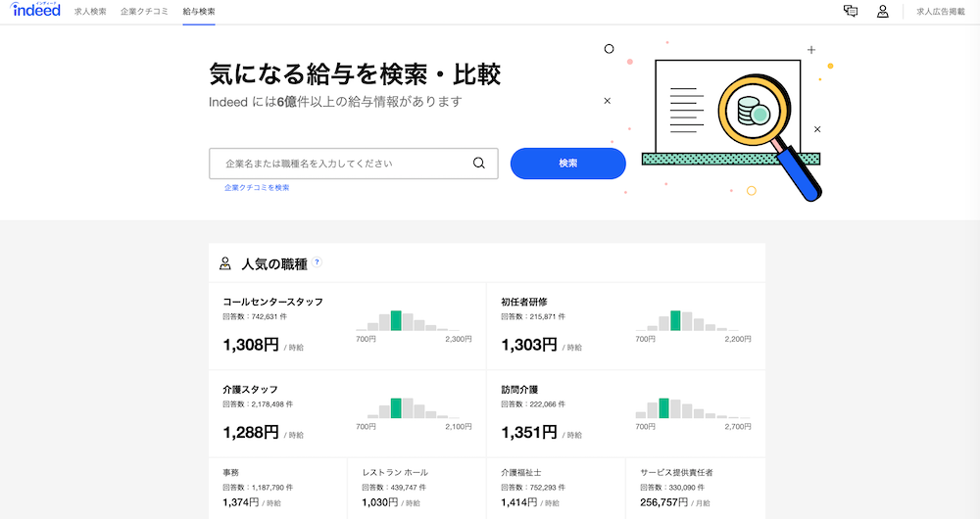Switch to the 企業クチコミ tab

144,12
